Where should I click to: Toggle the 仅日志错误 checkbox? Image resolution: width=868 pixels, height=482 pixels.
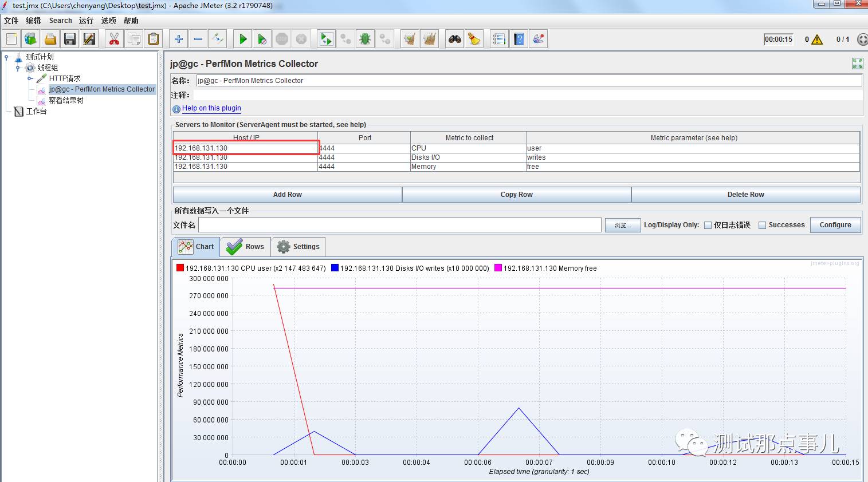point(708,225)
